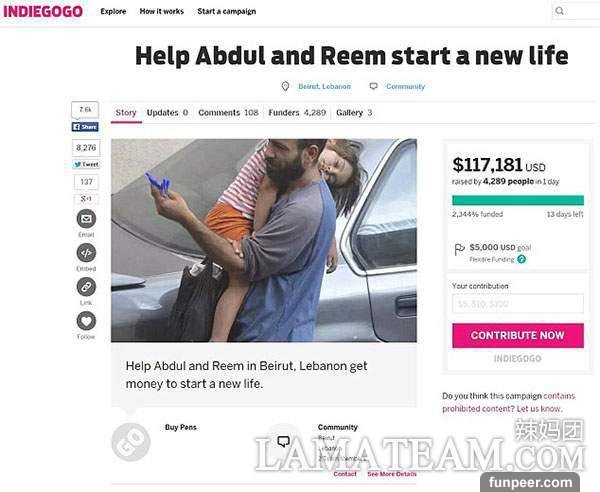Click the Facebook Share button
The width and height of the screenshot is (600, 492).
pyautogui.click(x=85, y=127)
